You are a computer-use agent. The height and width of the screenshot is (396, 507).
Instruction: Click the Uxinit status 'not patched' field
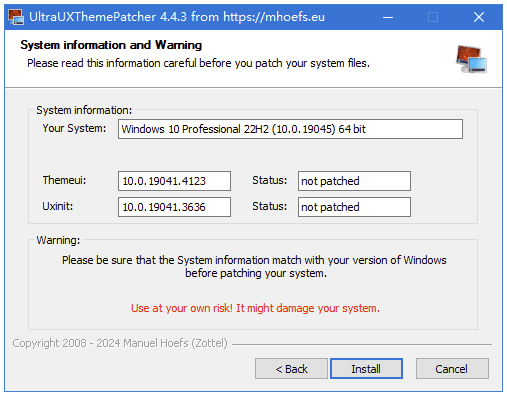point(354,207)
